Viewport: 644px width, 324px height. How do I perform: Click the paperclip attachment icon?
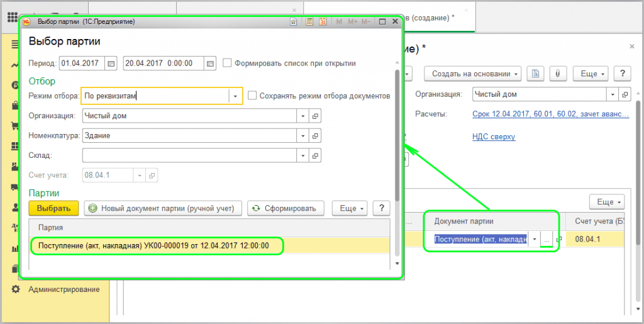[x=556, y=74]
